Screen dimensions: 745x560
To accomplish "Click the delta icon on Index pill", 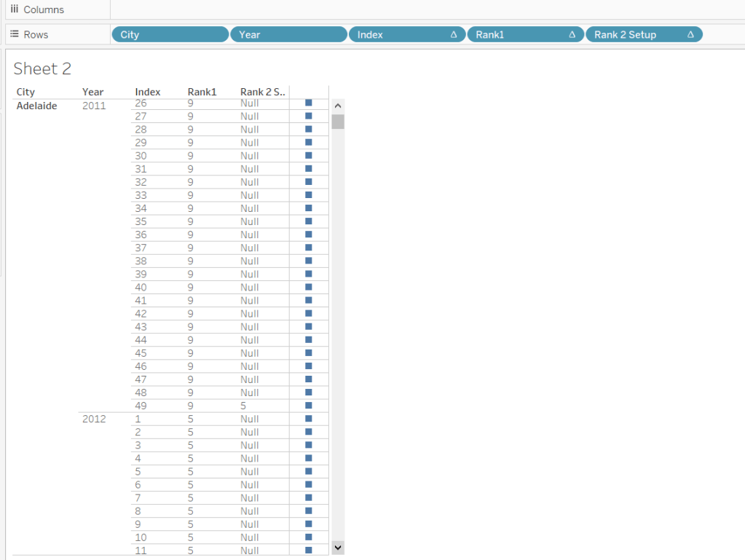I will pos(454,34).
